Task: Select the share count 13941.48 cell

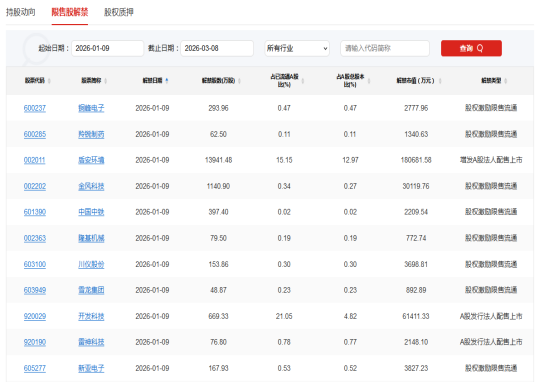Action: coord(218,160)
